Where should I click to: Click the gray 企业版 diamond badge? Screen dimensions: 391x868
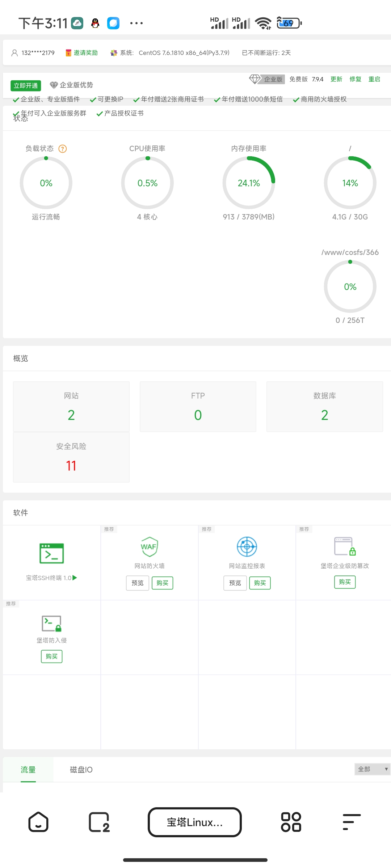coord(266,79)
